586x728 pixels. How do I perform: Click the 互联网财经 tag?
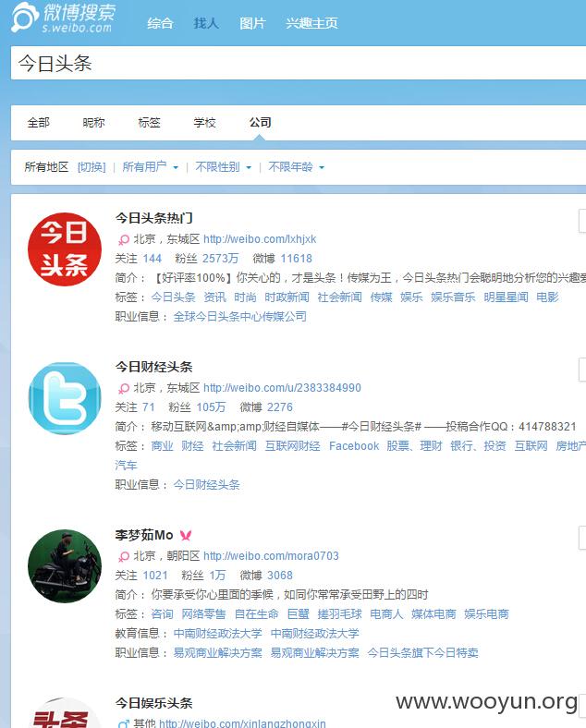tap(292, 446)
